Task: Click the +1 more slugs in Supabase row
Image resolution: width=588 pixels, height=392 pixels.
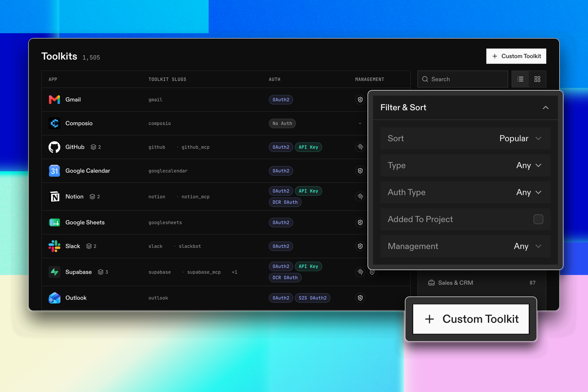Action: click(x=234, y=272)
